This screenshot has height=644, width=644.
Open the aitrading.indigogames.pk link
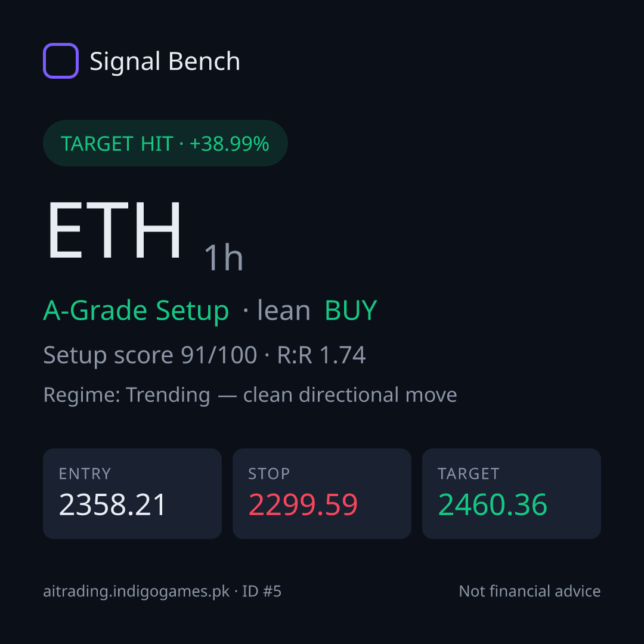click(137, 592)
